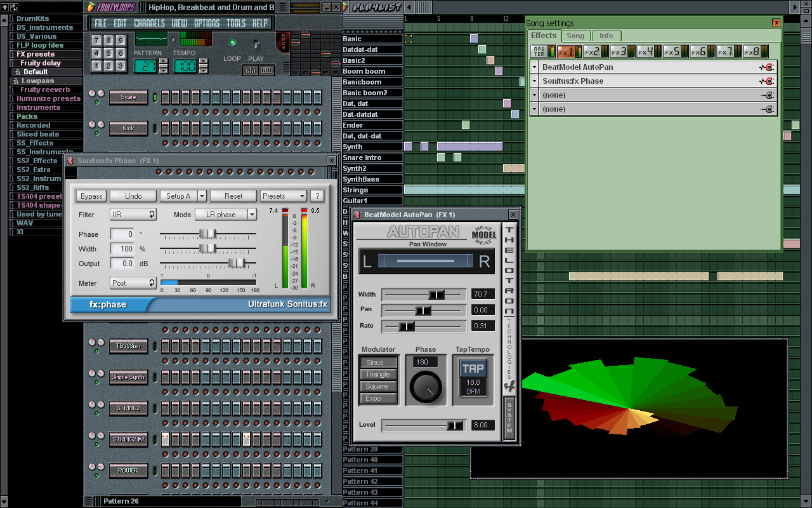Open the Sonitus:fx Phase slot dropdown arrow
Viewport: 812px width, 508px height.
click(534, 81)
